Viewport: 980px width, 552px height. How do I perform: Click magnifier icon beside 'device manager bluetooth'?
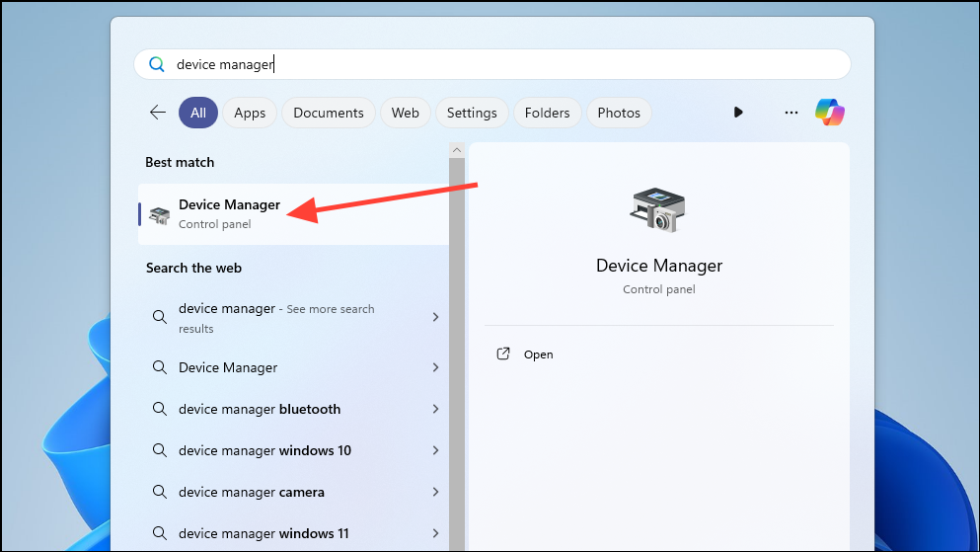[x=159, y=409]
